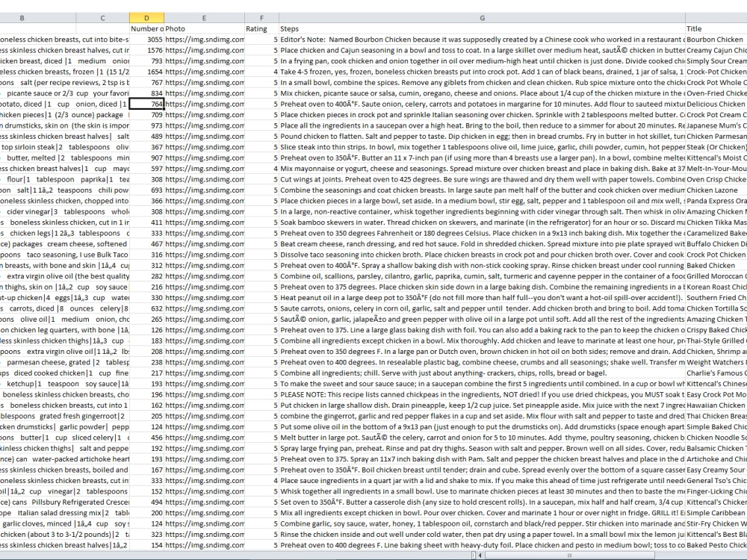Select the rating 4 beside value 1654
This screenshot has width=747, height=560.
261,72
